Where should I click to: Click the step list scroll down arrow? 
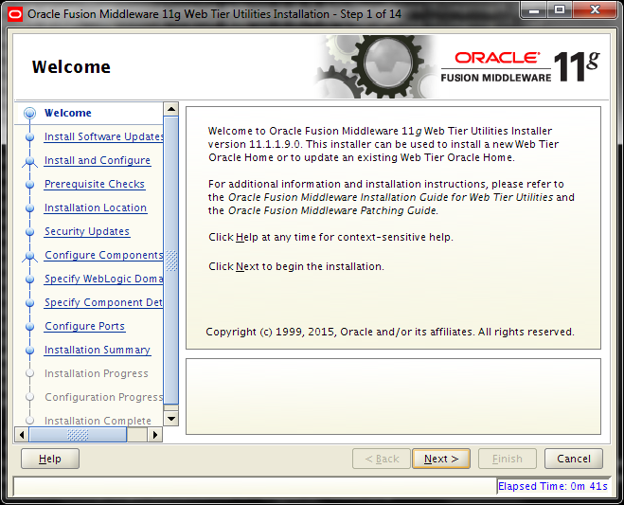click(171, 418)
